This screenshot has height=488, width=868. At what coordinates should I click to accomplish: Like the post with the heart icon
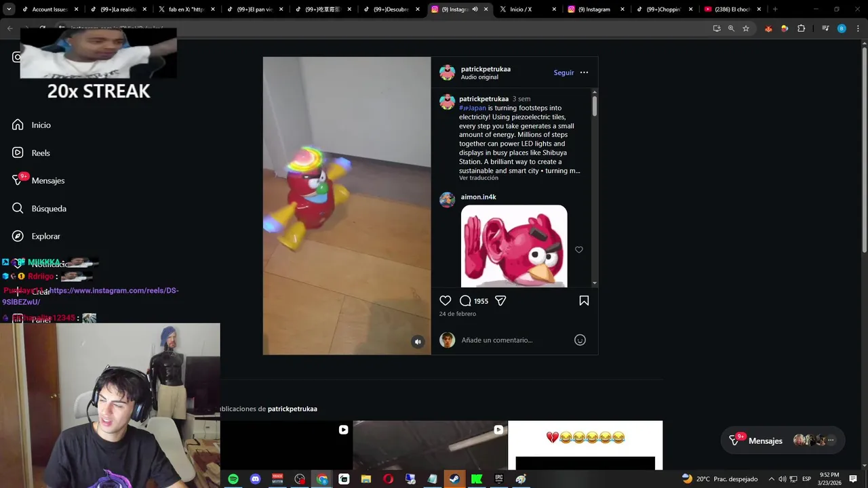click(446, 301)
